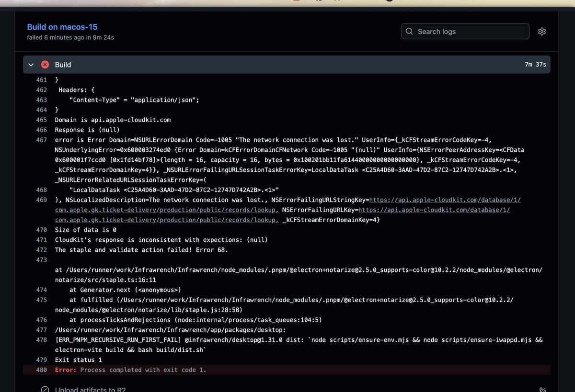Image resolution: width=575 pixels, height=392 pixels.
Task: Click 'The staple and validate action failed! Error 68.'
Action: click(141, 250)
